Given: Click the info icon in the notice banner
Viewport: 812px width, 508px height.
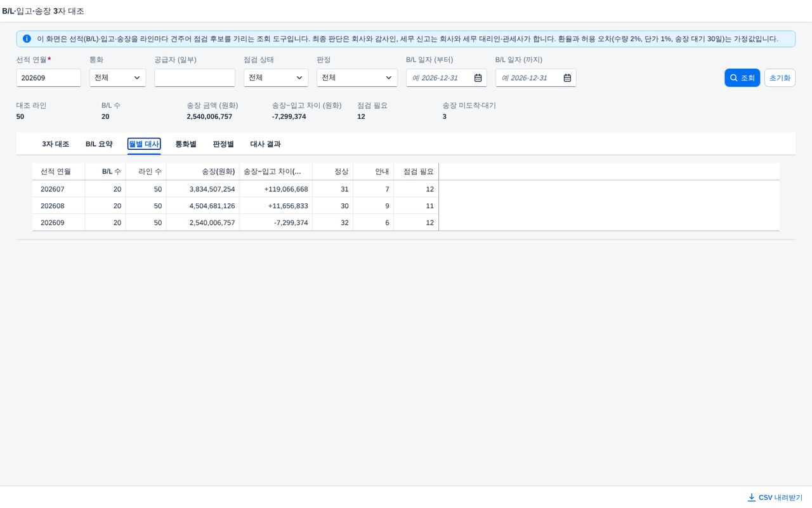Looking at the screenshot, I should 27,39.
